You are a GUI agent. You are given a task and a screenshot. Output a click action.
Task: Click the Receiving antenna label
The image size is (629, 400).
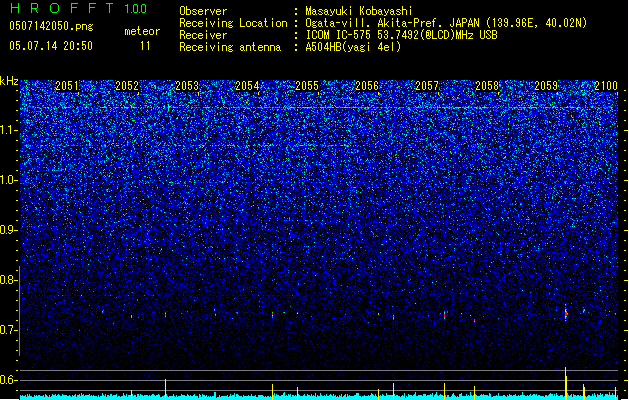pyautogui.click(x=230, y=47)
